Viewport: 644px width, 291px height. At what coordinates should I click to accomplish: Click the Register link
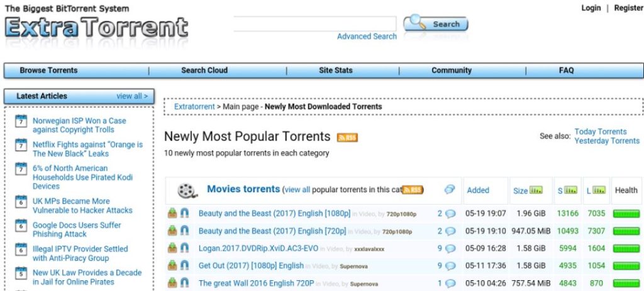pyautogui.click(x=628, y=8)
